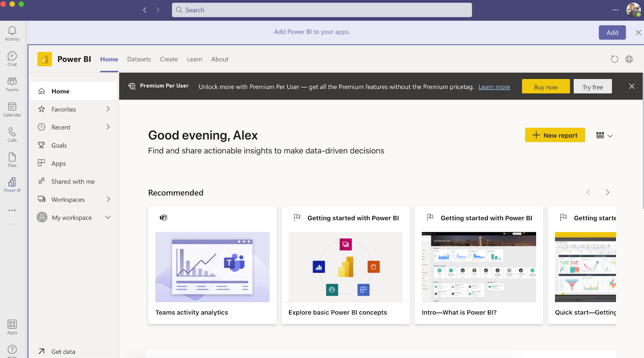Screen dimensions: 644x358
Task: Switch to the About tab
Action: point(220,59)
